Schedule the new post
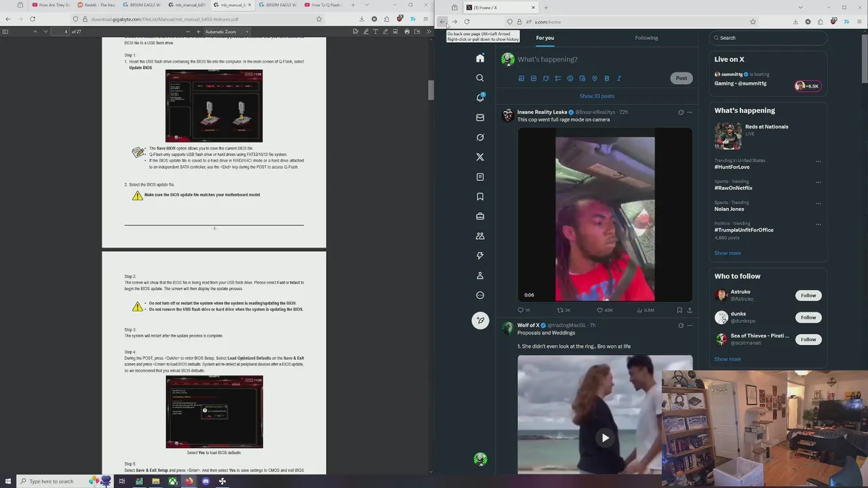This screenshot has height=488, width=868. click(583, 79)
